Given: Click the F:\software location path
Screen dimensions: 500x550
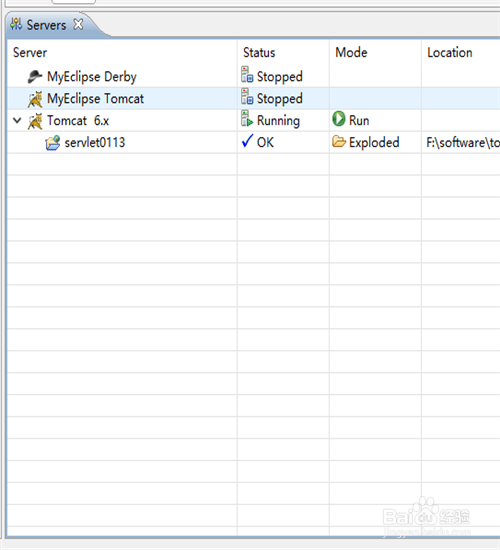Looking at the screenshot, I should point(463,142).
